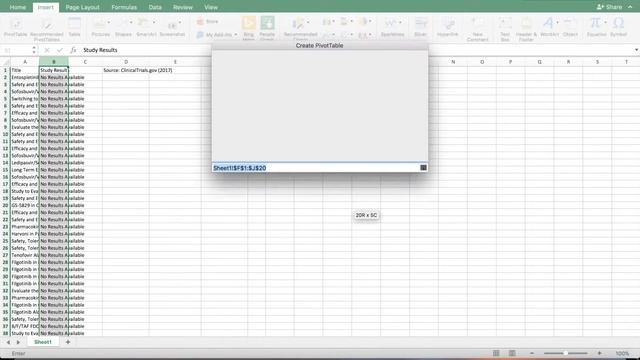
Task: Open the Page Layout tab
Action: point(82,7)
